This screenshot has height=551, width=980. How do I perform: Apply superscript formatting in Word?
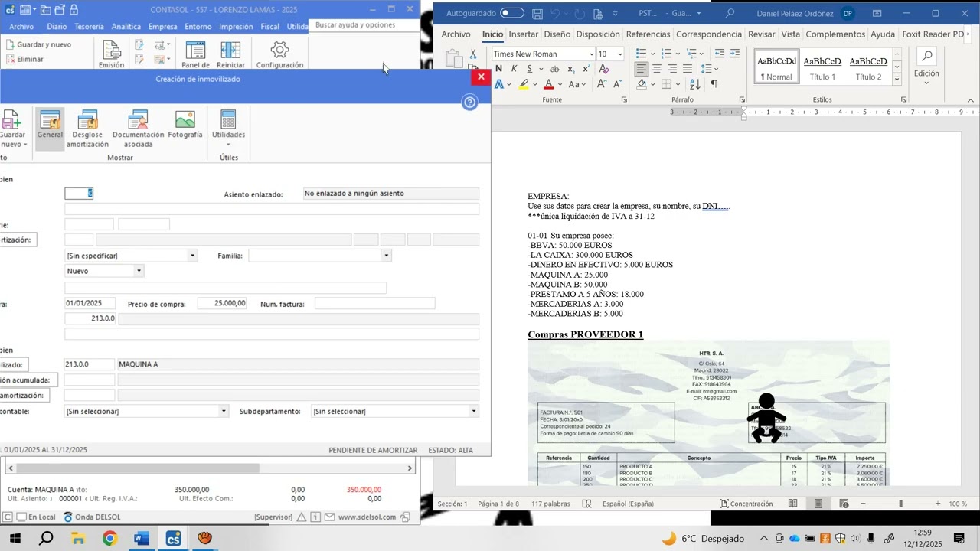pos(586,69)
